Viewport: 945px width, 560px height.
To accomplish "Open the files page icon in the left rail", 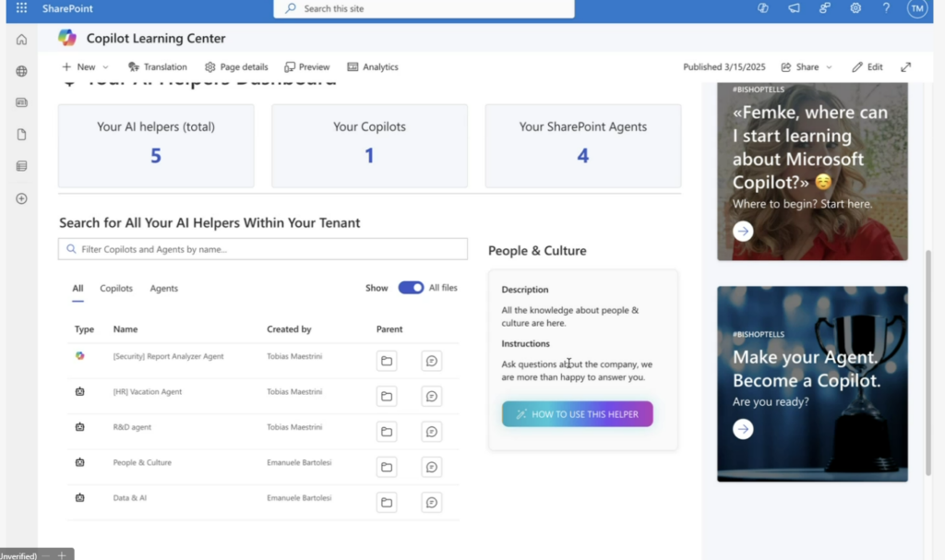I will 22,135.
